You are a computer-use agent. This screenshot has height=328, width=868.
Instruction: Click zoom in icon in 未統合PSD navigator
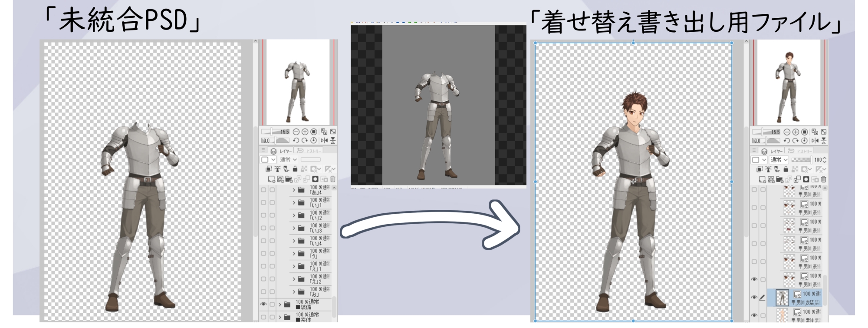tap(305, 132)
